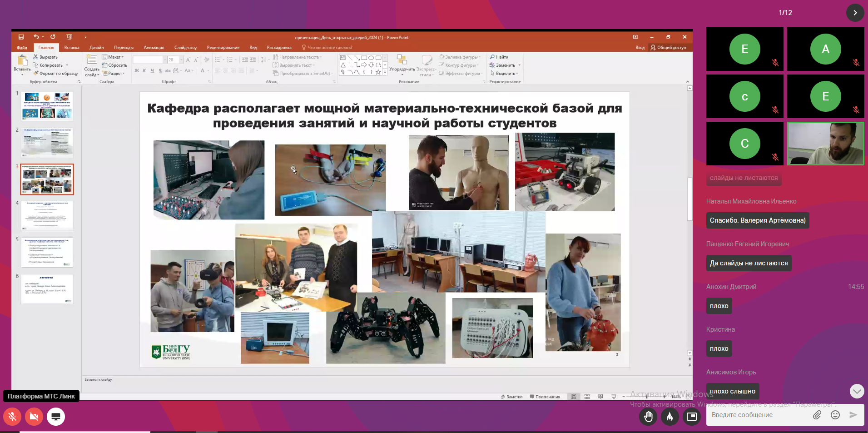This screenshot has height=433, width=868.
Task: Cut selection with Вырезать
Action: [x=45, y=57]
